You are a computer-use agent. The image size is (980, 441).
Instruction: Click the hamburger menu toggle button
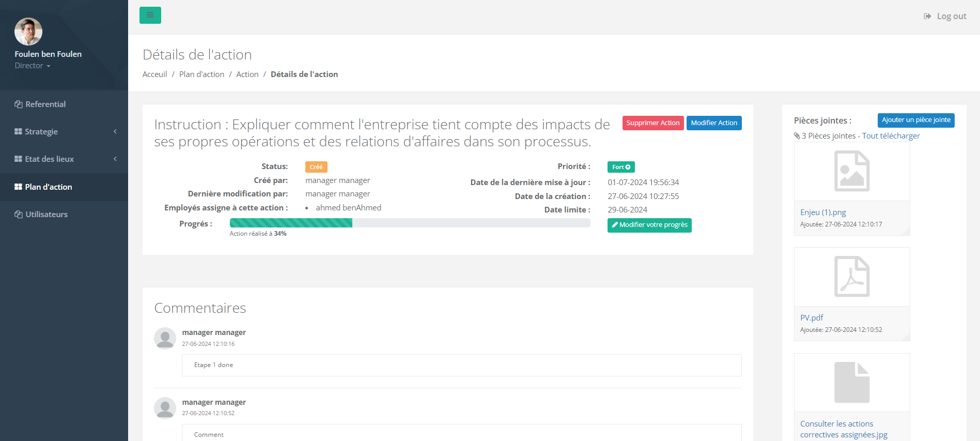point(150,15)
